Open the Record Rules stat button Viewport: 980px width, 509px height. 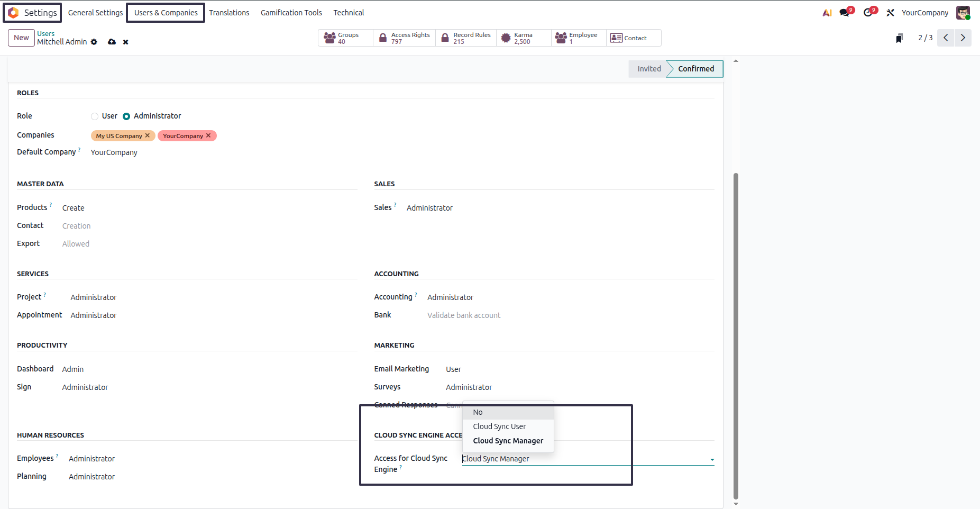click(466, 38)
